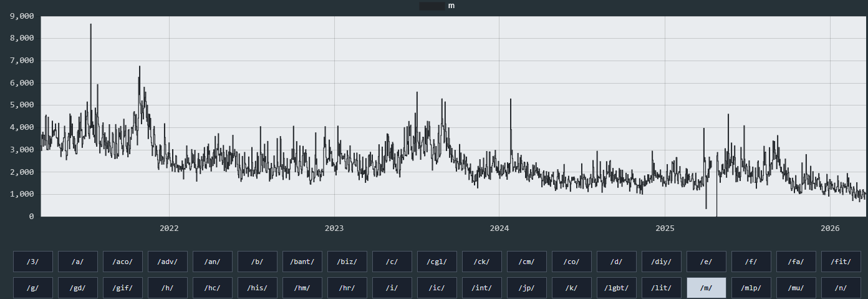Select the /fa/ board button
This screenshot has width=868, height=299.
tap(796, 262)
